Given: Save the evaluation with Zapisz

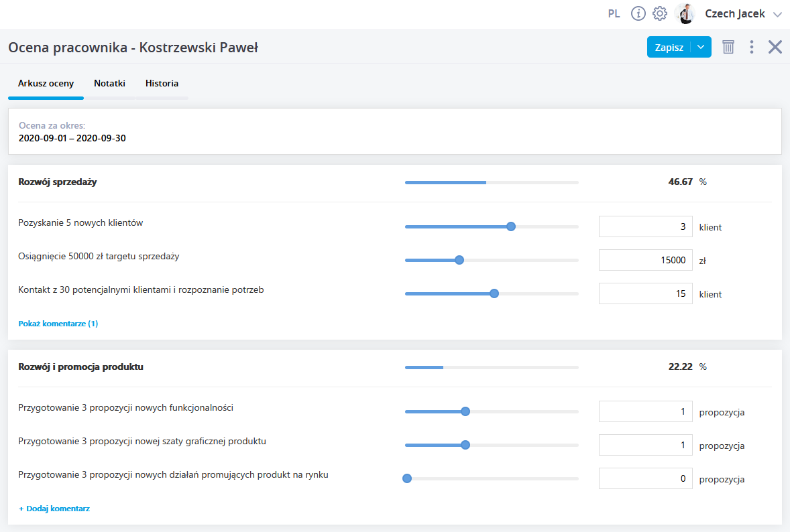Looking at the screenshot, I should [x=669, y=48].
